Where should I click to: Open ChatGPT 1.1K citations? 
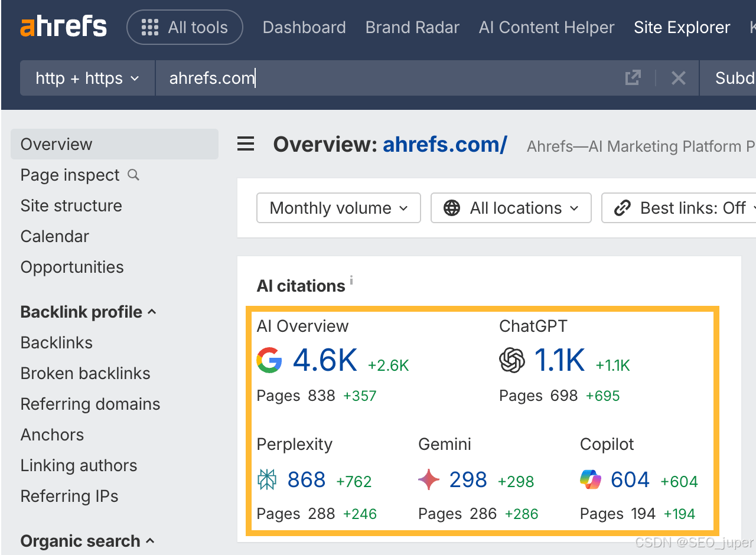[x=559, y=360]
